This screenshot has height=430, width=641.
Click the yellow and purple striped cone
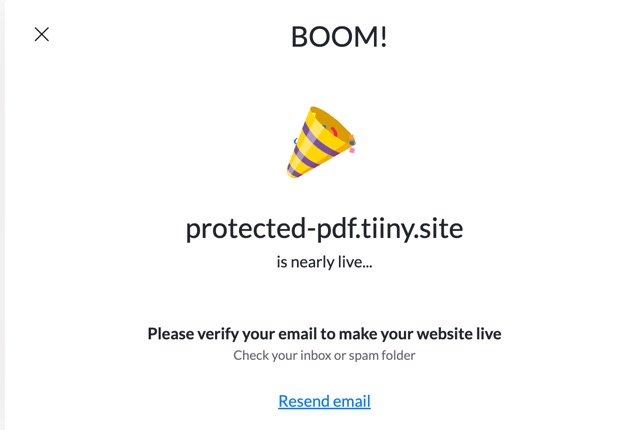point(318,145)
